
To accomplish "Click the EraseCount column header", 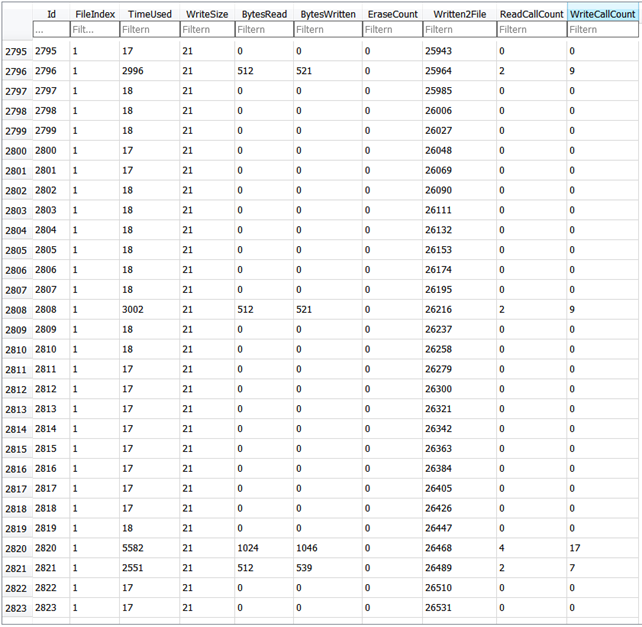I will (393, 14).
